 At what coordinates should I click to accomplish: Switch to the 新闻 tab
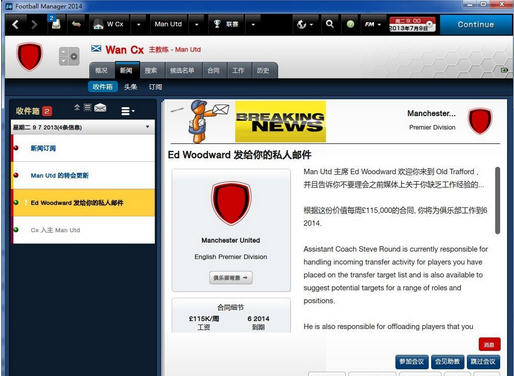[126, 70]
